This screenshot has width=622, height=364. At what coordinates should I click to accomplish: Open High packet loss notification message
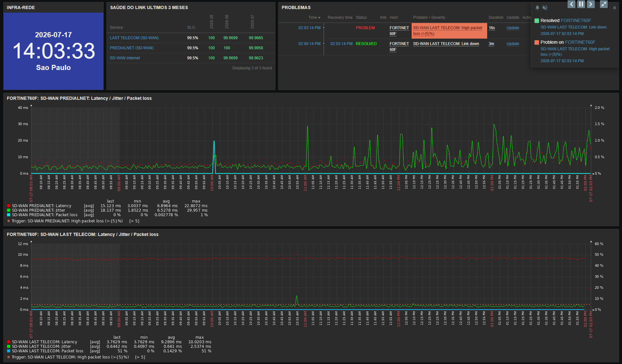click(x=575, y=52)
